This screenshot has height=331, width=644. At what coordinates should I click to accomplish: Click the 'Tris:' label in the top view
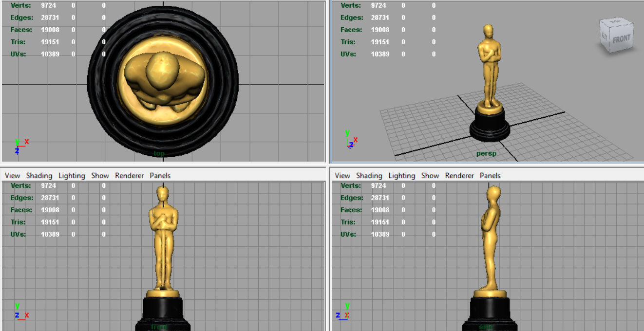(18, 42)
